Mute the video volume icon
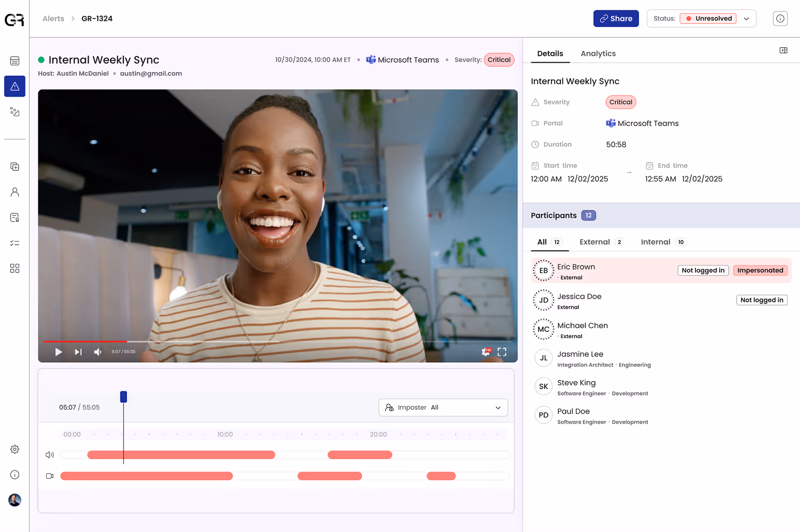Screen dimensions: 800x532 coord(98,352)
